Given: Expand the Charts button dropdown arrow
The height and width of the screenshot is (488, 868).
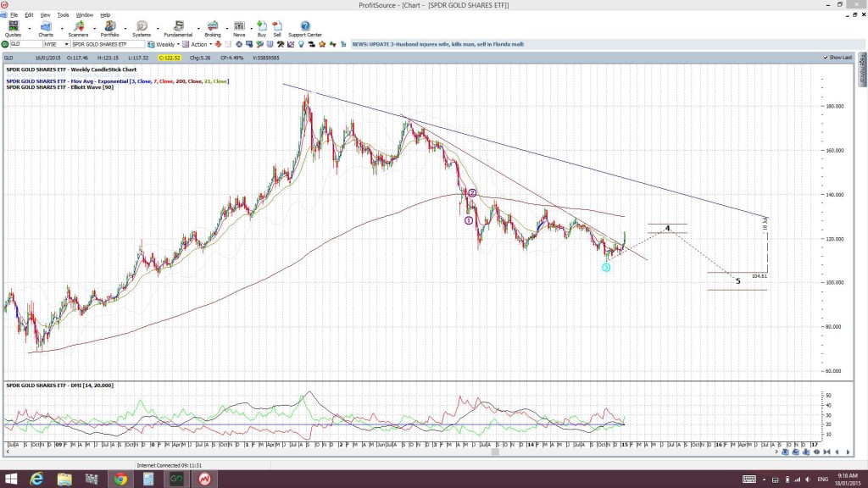Looking at the screenshot, I should tap(61, 29).
